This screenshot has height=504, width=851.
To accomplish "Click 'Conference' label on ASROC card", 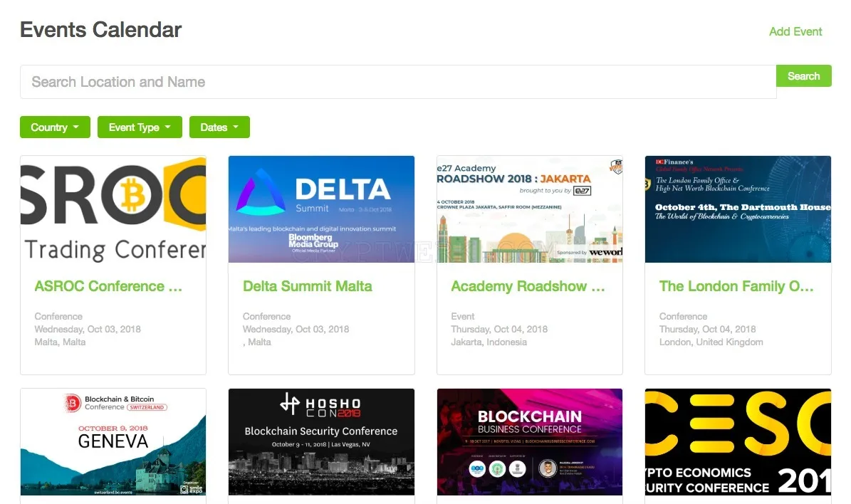I will click(58, 316).
